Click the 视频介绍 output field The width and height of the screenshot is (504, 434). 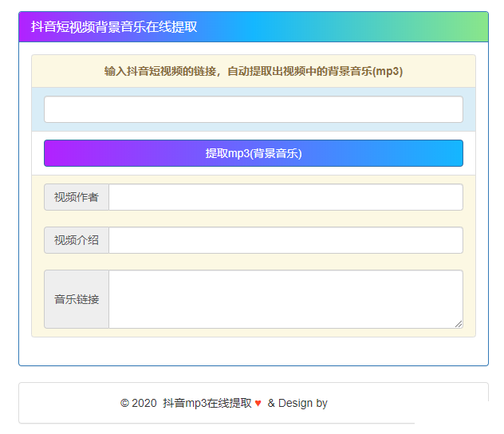point(285,240)
